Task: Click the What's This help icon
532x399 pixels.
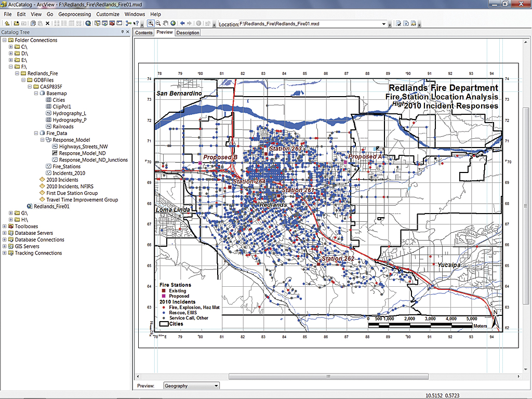Action: [136, 23]
